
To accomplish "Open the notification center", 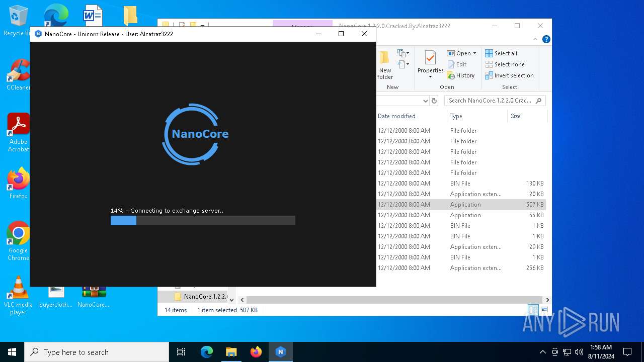I will (627, 352).
